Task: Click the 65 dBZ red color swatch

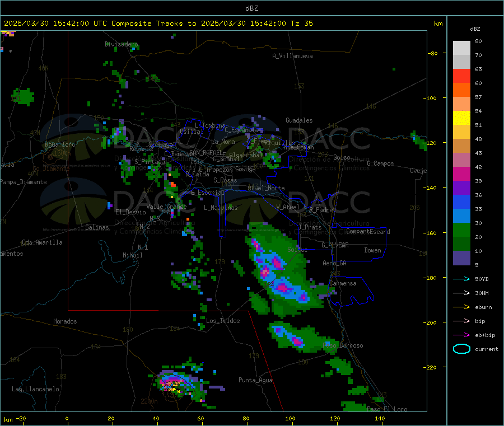Action: tap(461, 76)
